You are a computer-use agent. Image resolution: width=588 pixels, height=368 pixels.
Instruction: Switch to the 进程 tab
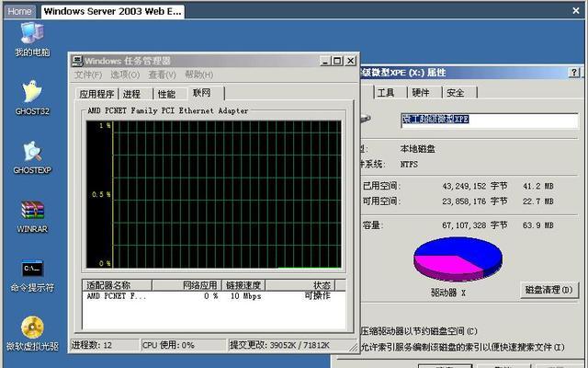click(x=135, y=94)
